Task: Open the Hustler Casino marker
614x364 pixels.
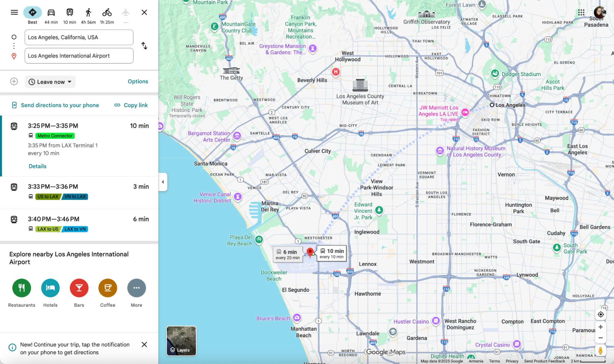Action: pos(436,321)
